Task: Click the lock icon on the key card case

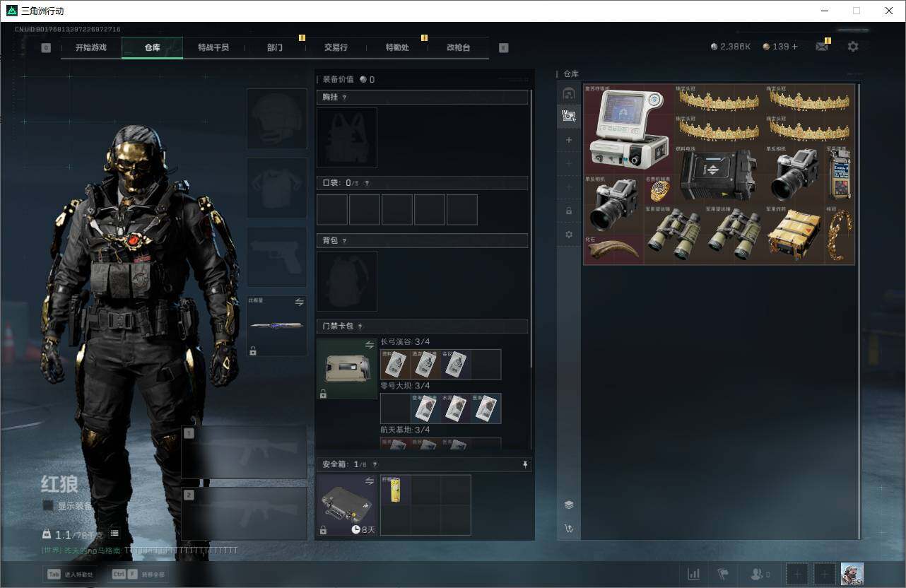Action: coord(323,394)
